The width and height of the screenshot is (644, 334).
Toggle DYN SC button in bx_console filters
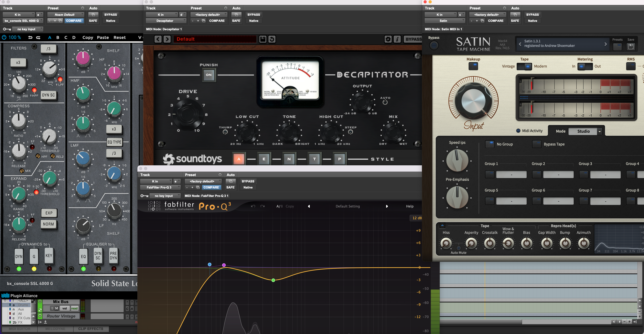(49, 95)
